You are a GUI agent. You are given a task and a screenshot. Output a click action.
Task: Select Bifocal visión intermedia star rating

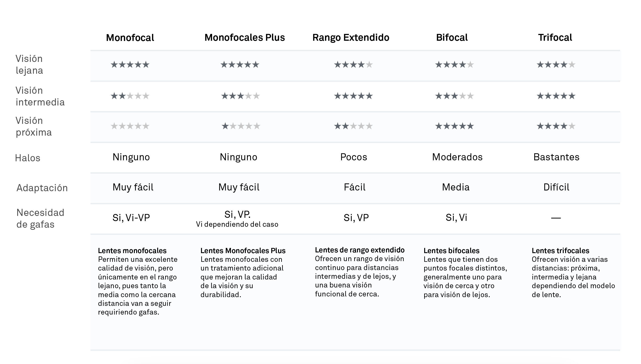click(x=454, y=96)
